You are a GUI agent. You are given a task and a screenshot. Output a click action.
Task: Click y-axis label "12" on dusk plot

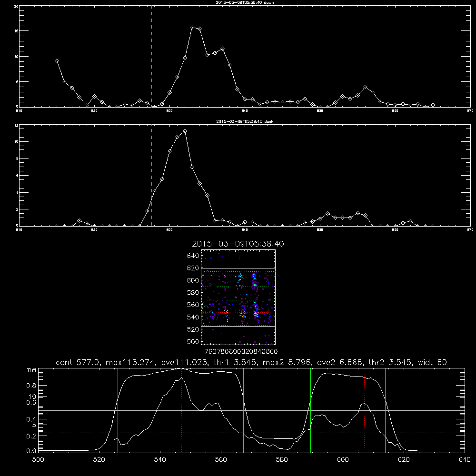tap(16, 125)
